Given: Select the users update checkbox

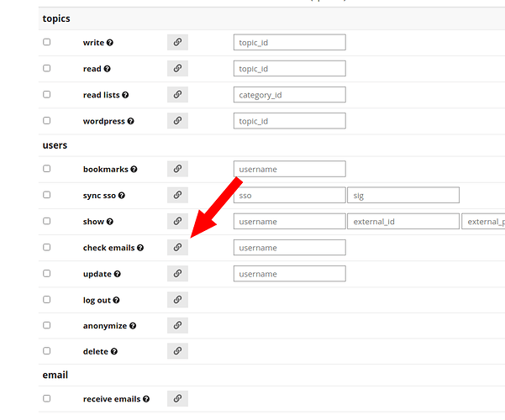Looking at the screenshot, I should (x=47, y=273).
